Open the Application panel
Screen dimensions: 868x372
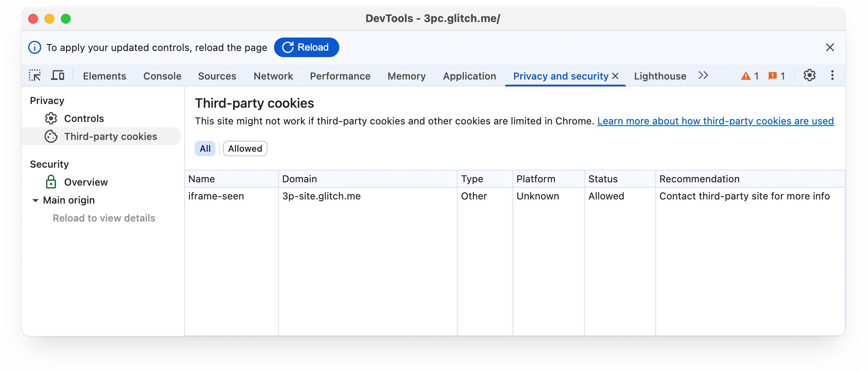tap(469, 76)
